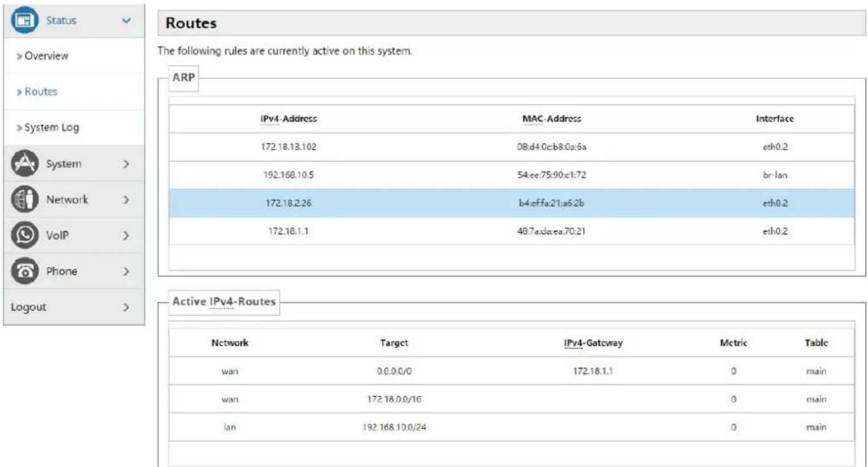Image resolution: width=868 pixels, height=467 pixels.
Task: Select the 172.18.1.1 cell in ARP table
Action: point(289,231)
